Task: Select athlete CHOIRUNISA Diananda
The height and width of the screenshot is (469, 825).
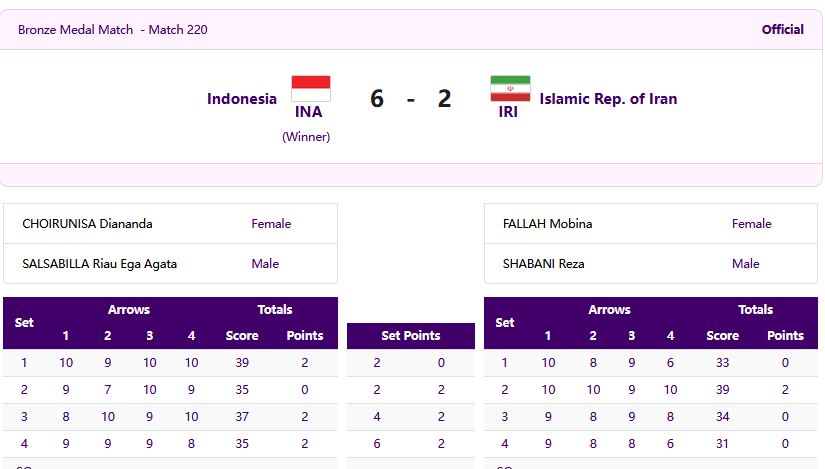Action: [87, 224]
